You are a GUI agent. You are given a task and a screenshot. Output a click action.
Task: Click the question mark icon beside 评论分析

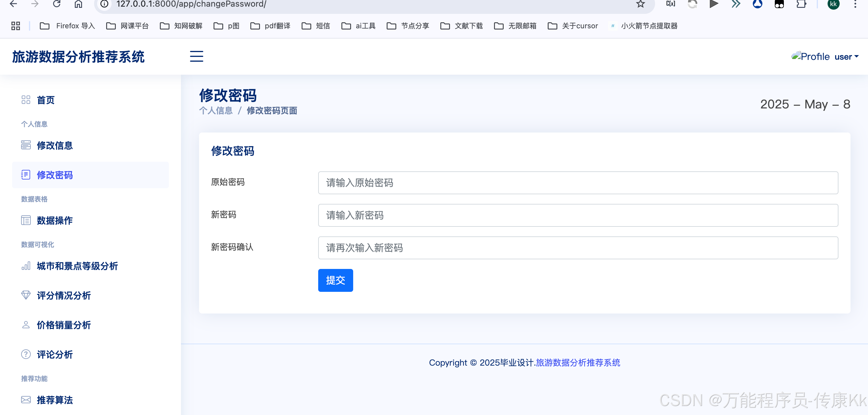pyautogui.click(x=26, y=354)
